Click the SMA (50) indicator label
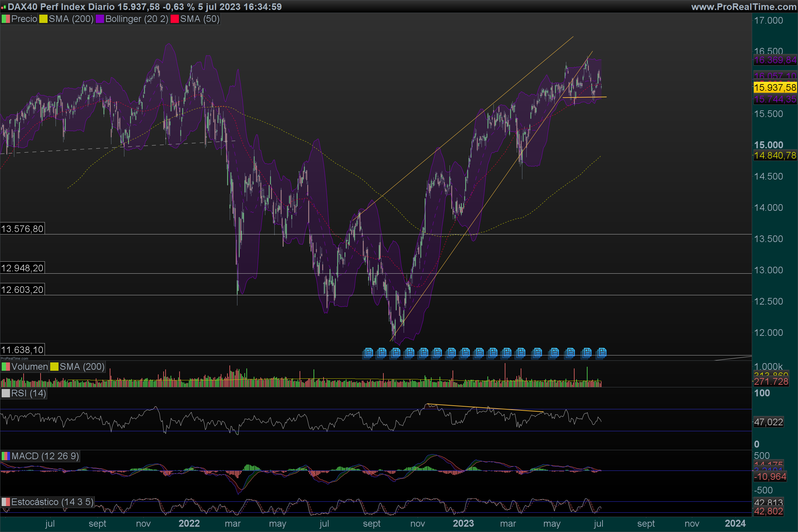 click(200, 19)
